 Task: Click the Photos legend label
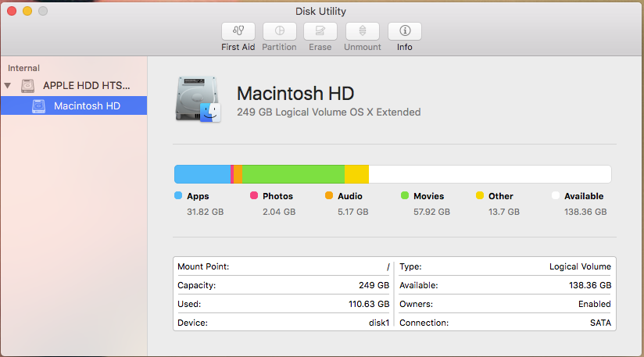(277, 196)
